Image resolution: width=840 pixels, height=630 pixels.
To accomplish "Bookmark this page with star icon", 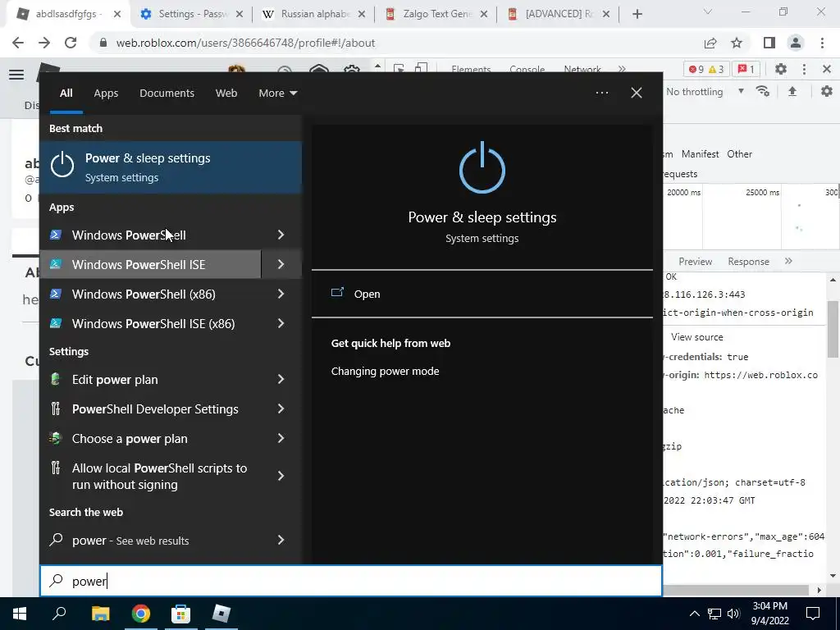I will pos(737,43).
